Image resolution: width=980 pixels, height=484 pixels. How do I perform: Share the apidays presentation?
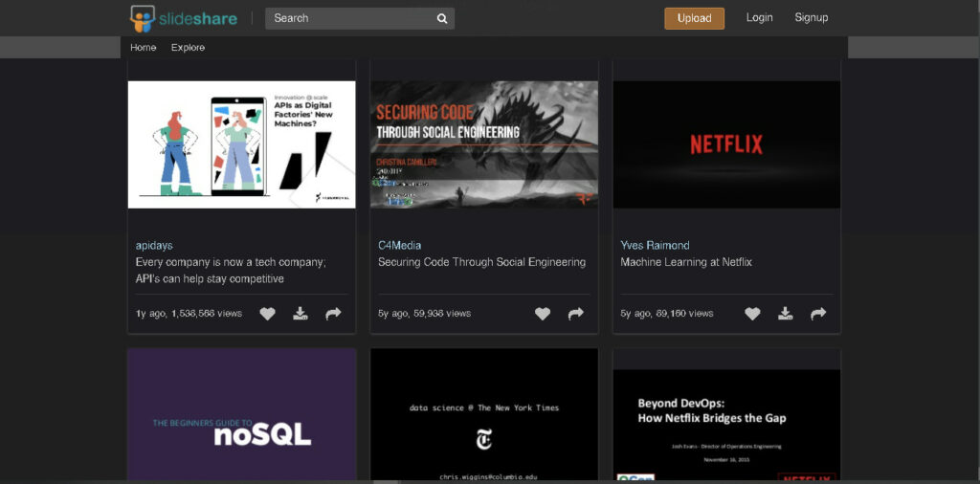click(x=334, y=314)
